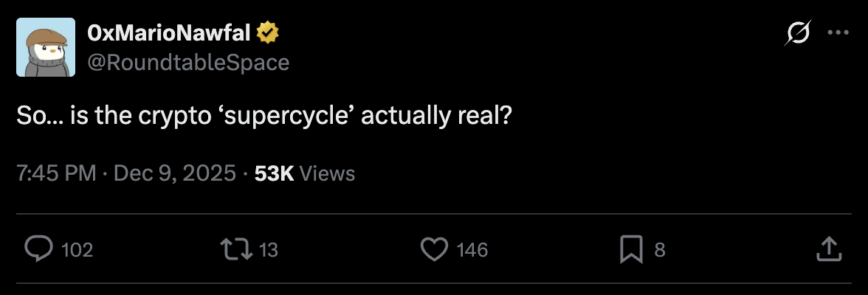
Task: Click the reply speech bubble icon
Action: tap(36, 249)
